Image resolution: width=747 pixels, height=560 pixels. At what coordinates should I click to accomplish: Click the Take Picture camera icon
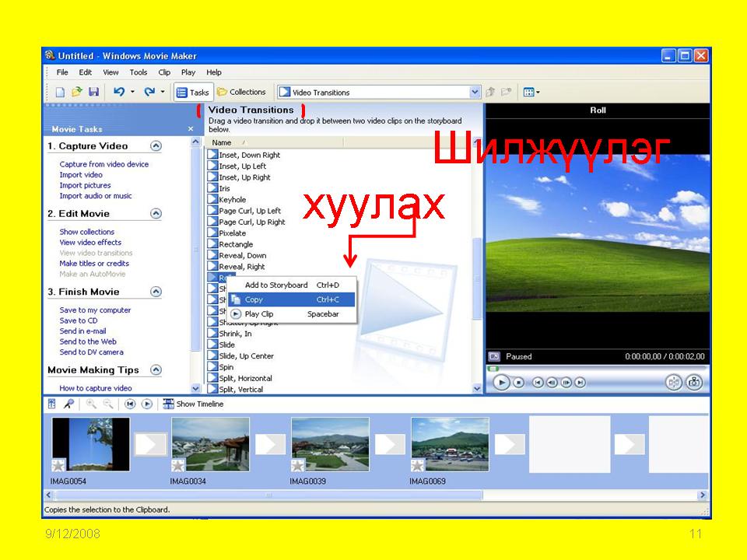pyautogui.click(x=694, y=382)
